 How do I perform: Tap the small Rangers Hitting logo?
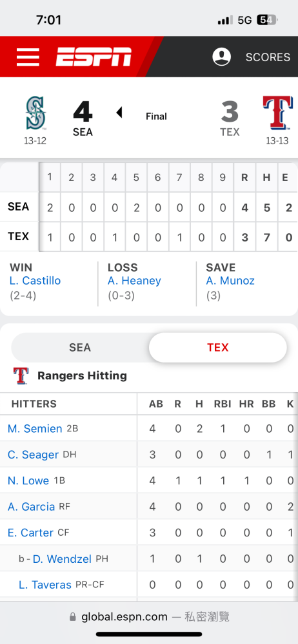point(21,376)
